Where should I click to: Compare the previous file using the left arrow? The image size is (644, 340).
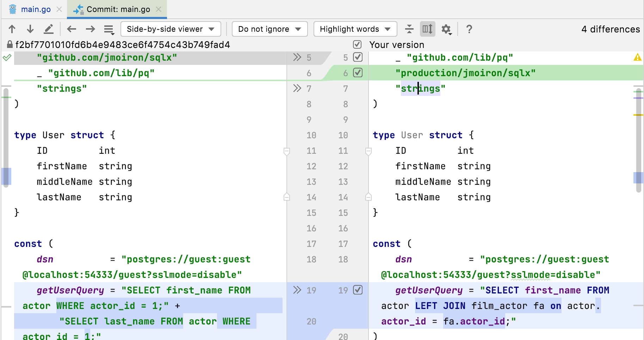pos(72,29)
